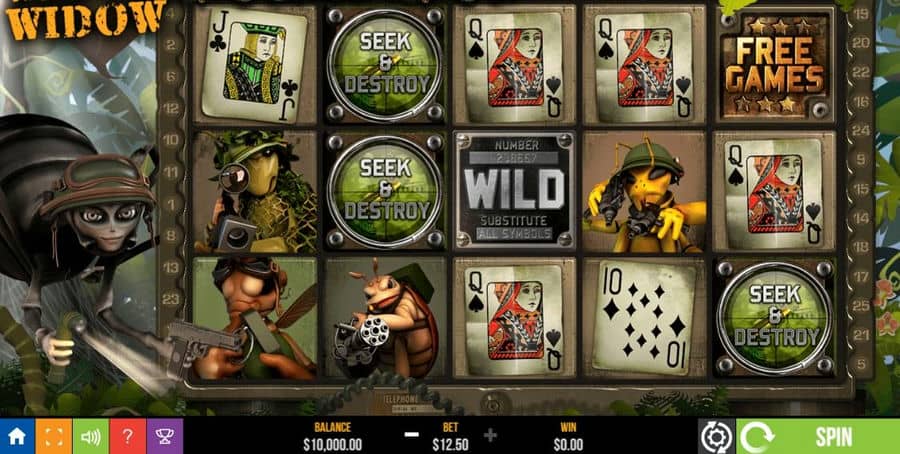Go to the home lobby icon
Screen dimensions: 900x454
point(17,436)
